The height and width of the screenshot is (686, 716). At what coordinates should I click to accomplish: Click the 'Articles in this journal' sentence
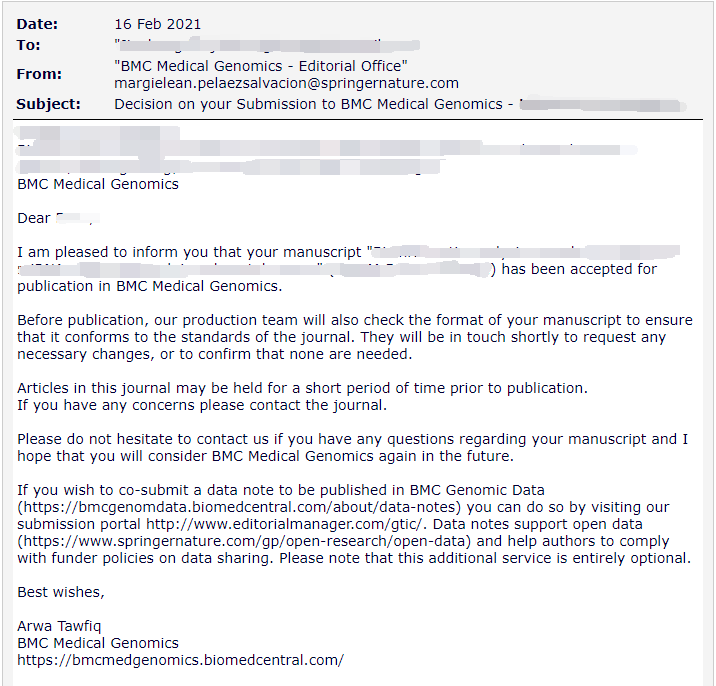pos(302,388)
